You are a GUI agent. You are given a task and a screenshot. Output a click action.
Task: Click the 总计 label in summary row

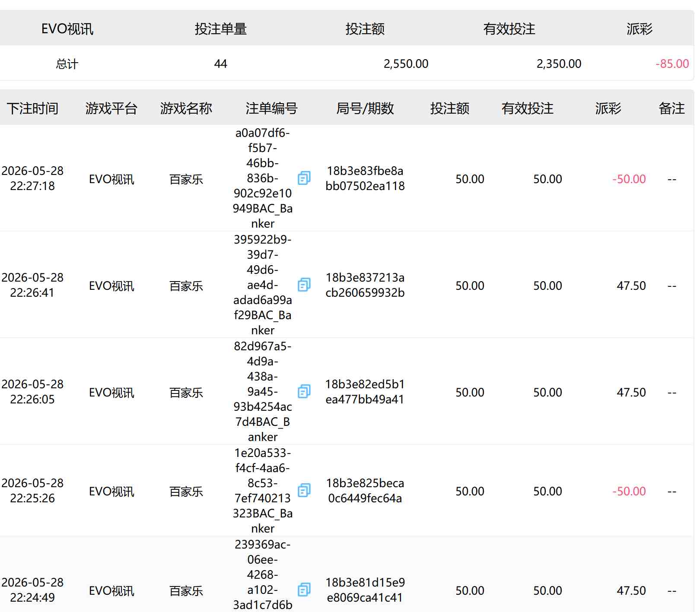click(x=67, y=64)
